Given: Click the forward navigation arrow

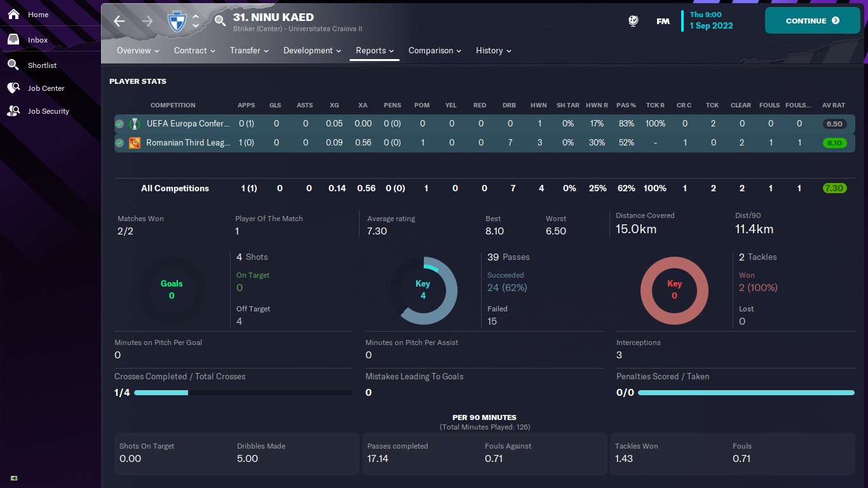Looking at the screenshot, I should (x=147, y=21).
